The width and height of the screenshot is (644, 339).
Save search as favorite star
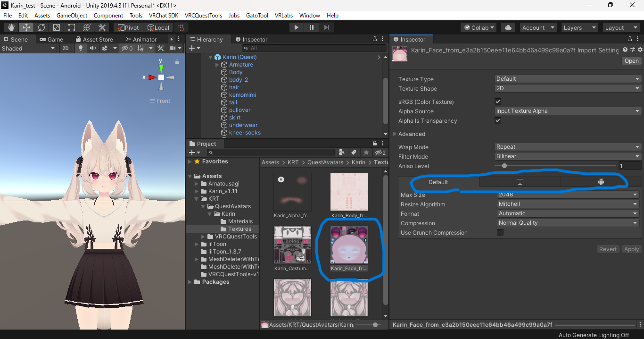pyautogui.click(x=366, y=153)
